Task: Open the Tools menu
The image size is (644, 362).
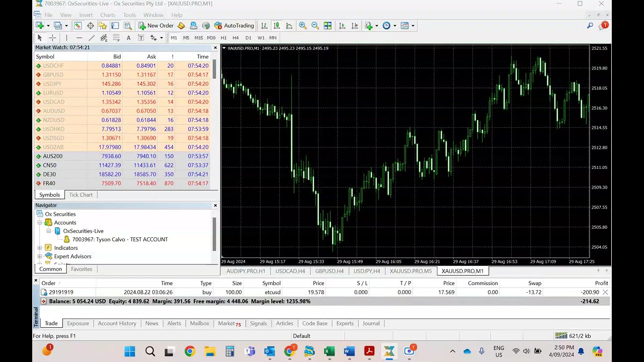Action: (129, 15)
